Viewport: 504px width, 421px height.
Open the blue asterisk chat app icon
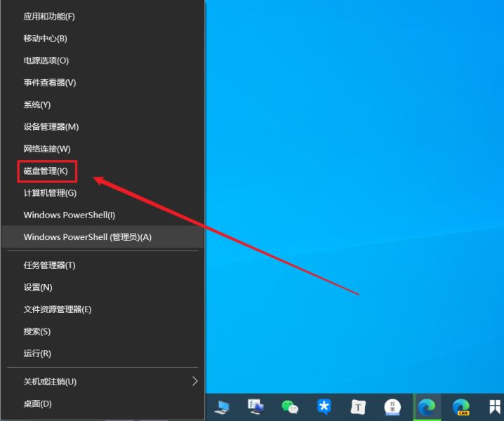tap(324, 407)
